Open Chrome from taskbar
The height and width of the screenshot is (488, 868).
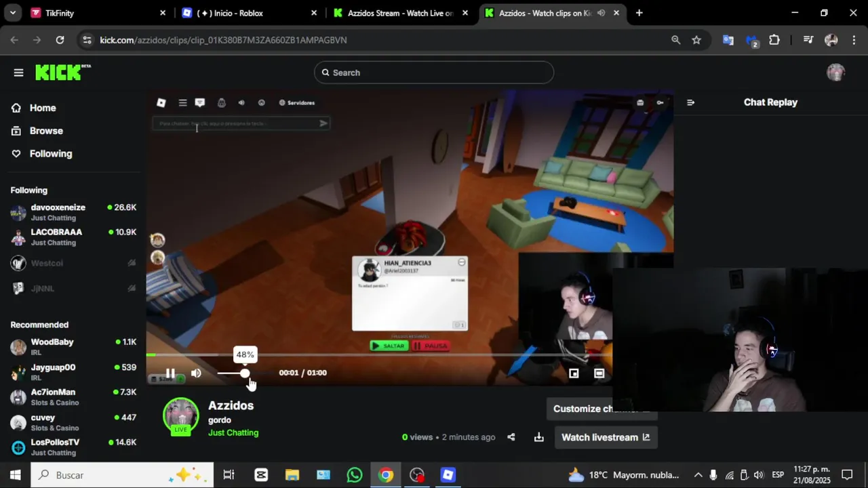[x=386, y=475]
